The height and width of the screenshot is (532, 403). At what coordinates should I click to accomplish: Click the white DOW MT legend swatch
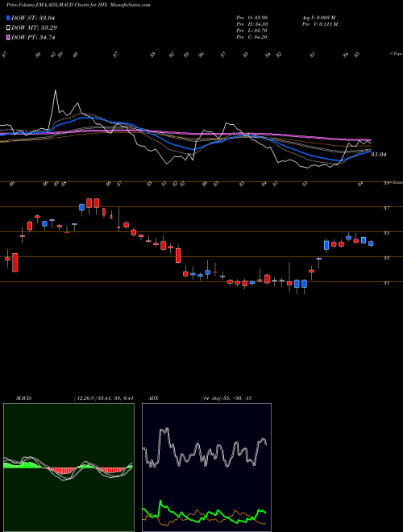[x=8, y=28]
